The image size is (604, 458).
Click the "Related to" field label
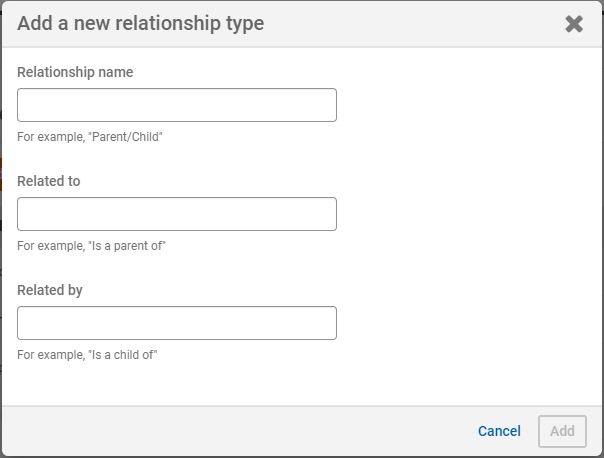[x=49, y=181]
